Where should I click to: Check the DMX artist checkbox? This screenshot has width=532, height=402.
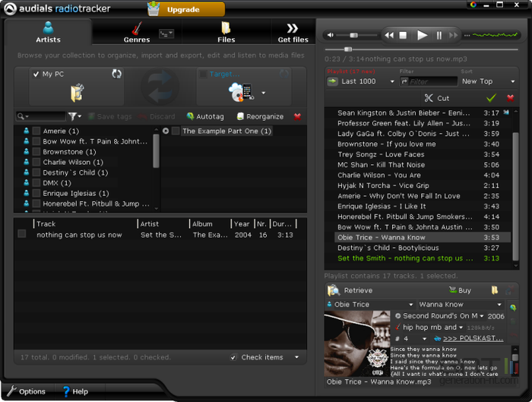point(36,183)
